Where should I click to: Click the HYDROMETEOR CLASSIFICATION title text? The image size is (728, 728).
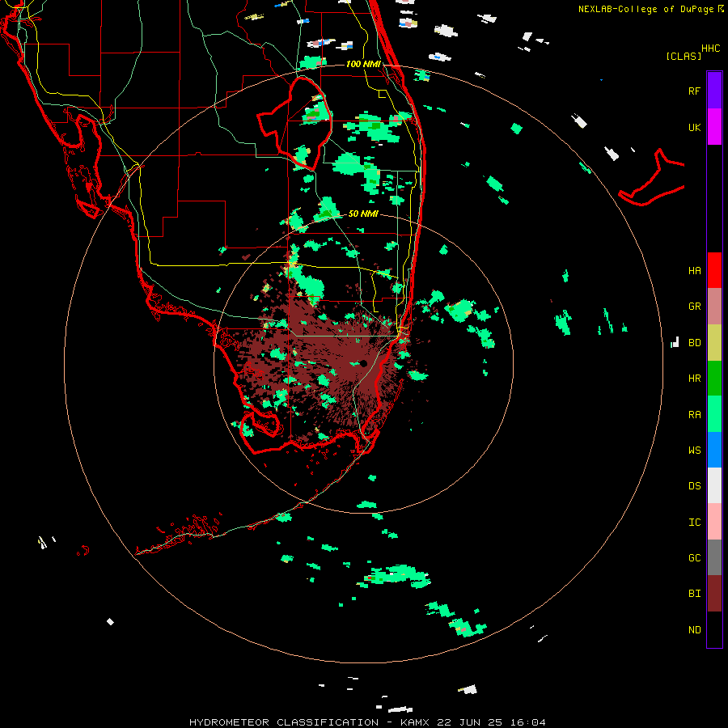point(284,722)
